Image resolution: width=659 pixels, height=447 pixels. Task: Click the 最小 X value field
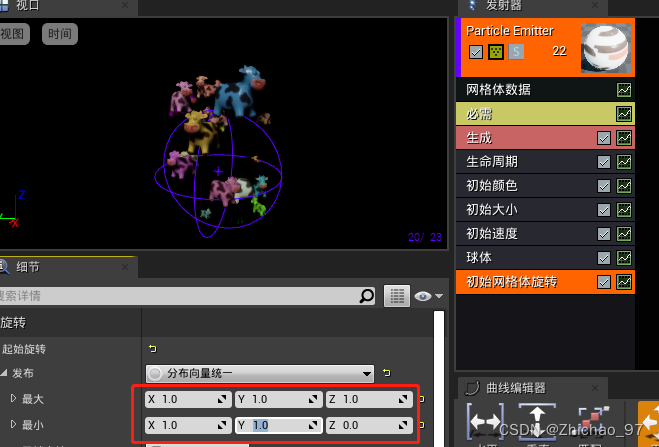coord(188,425)
